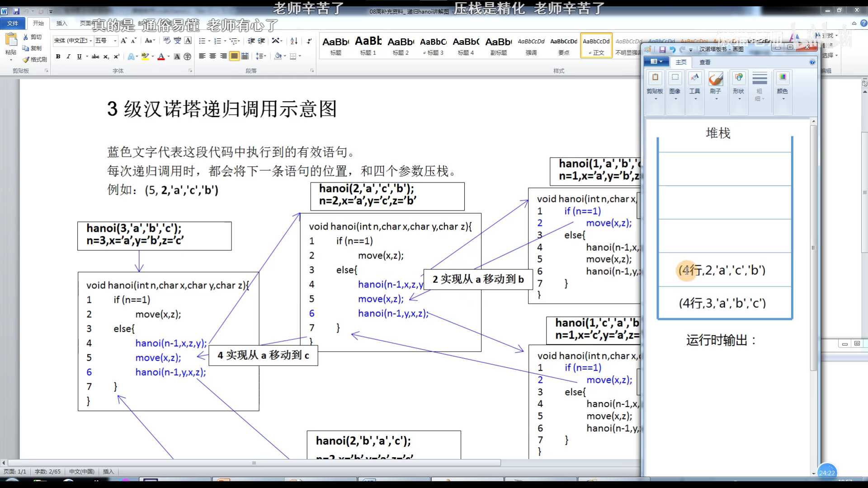Image resolution: width=868 pixels, height=488 pixels.
Task: Click the clear formatting icon
Action: tap(167, 41)
